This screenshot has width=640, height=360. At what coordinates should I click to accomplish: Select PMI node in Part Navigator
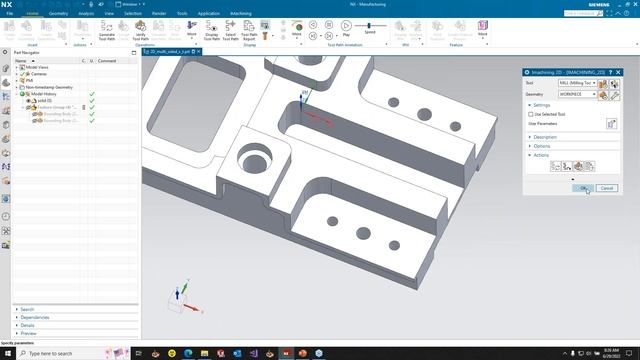pos(29,81)
